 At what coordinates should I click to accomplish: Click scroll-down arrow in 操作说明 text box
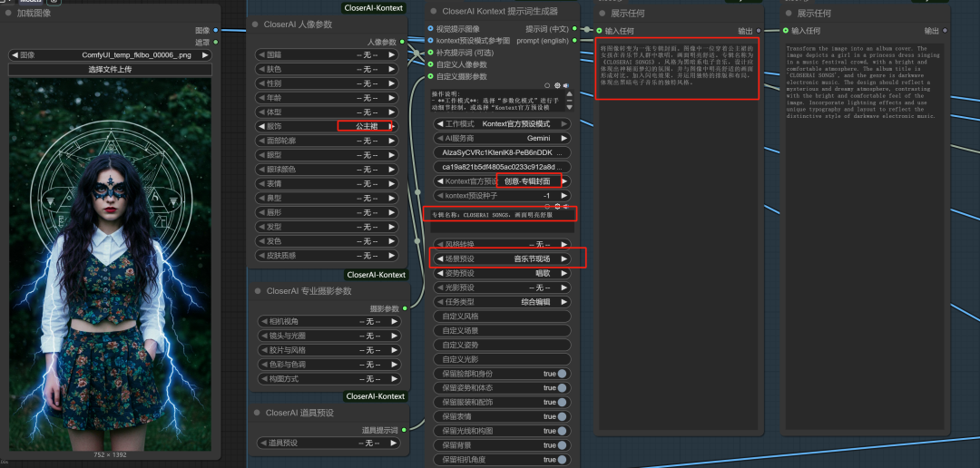(x=569, y=107)
